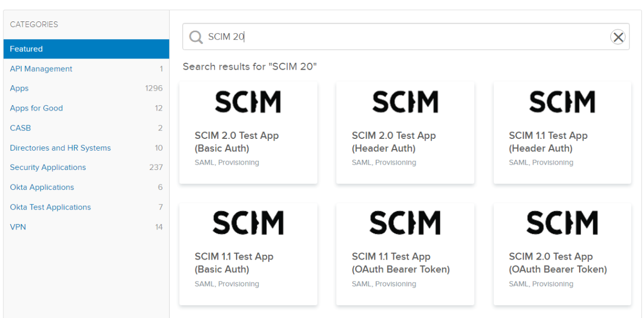644x318 pixels.
Task: Go to Okta Applications category
Action: [42, 187]
